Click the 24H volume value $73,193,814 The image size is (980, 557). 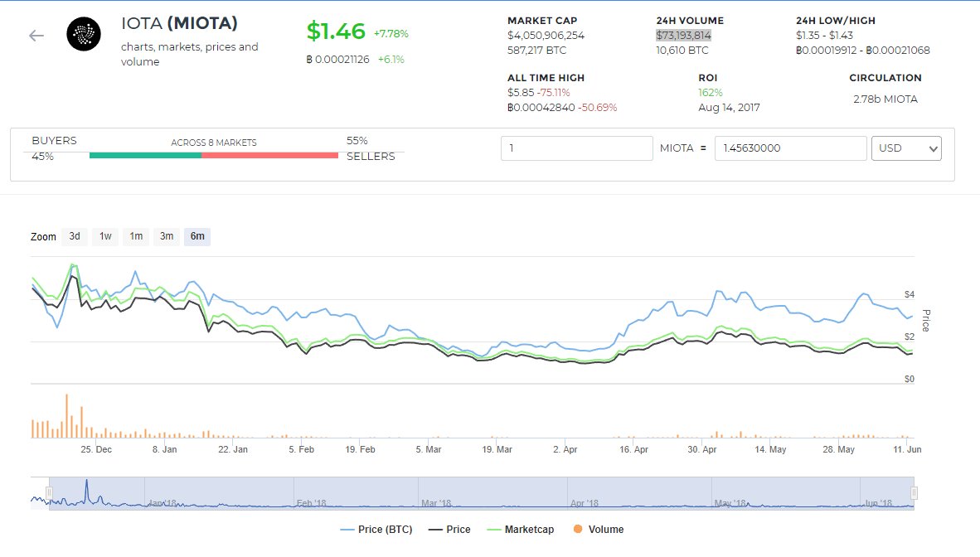click(684, 36)
